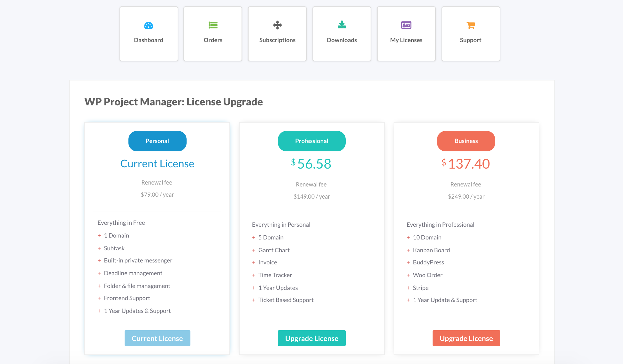Open the My Licenses card icon
Screen dimensions: 623x364
[406, 25]
